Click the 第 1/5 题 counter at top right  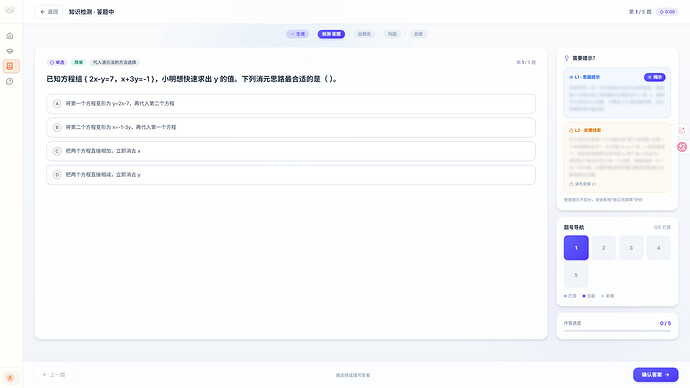point(640,12)
